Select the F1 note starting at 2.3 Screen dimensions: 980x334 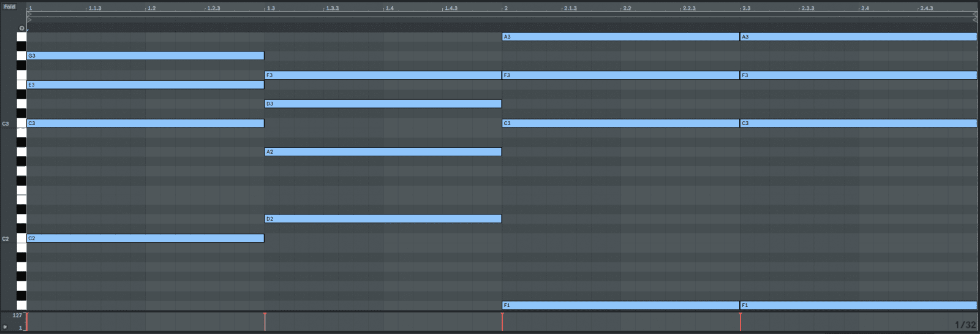[x=859, y=305]
